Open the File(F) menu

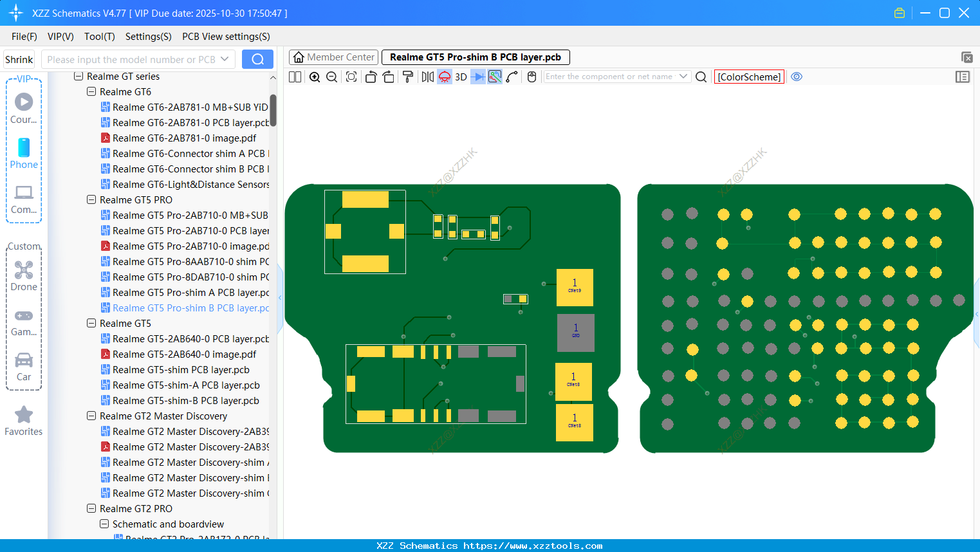coord(24,37)
